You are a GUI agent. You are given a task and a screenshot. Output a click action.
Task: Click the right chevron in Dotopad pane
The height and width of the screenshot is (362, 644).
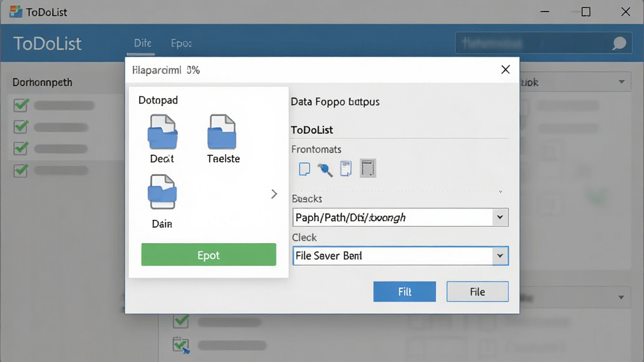pos(274,194)
